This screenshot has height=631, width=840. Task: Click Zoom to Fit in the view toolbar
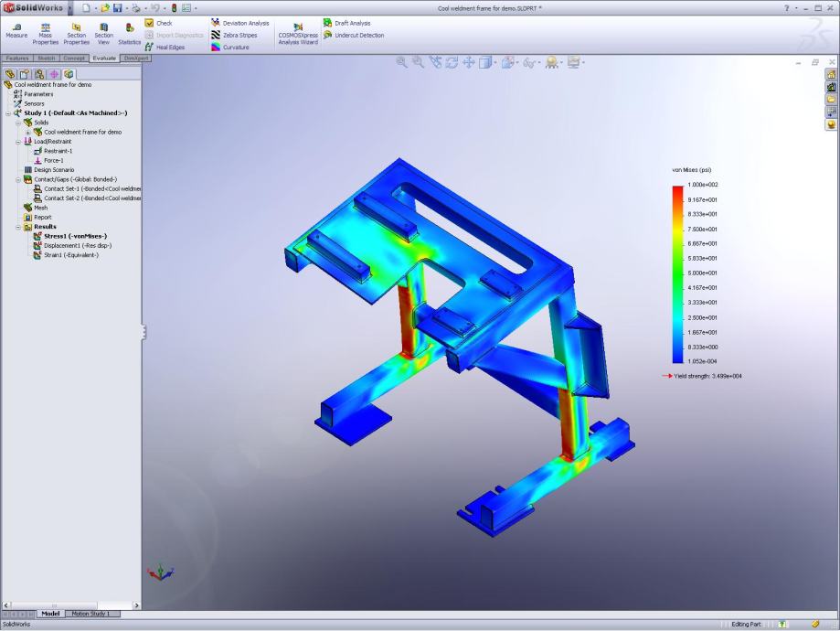401,63
